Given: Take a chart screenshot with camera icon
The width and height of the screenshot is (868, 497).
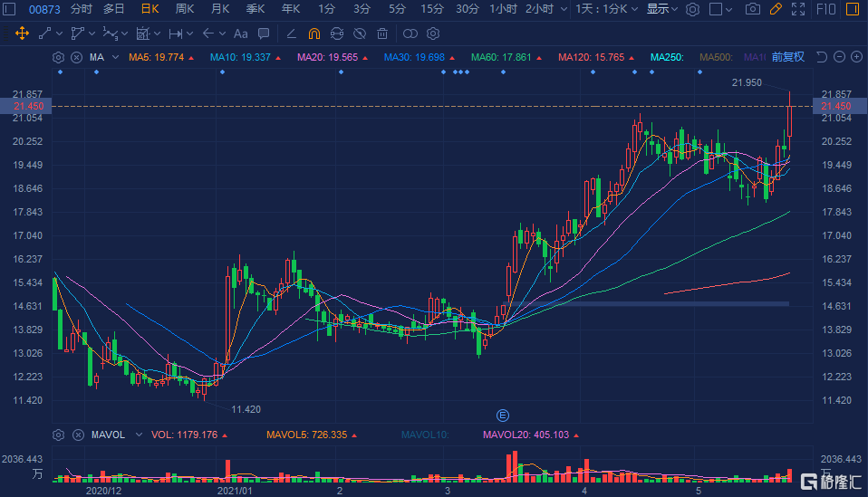Looking at the screenshot, I should coord(752,9).
